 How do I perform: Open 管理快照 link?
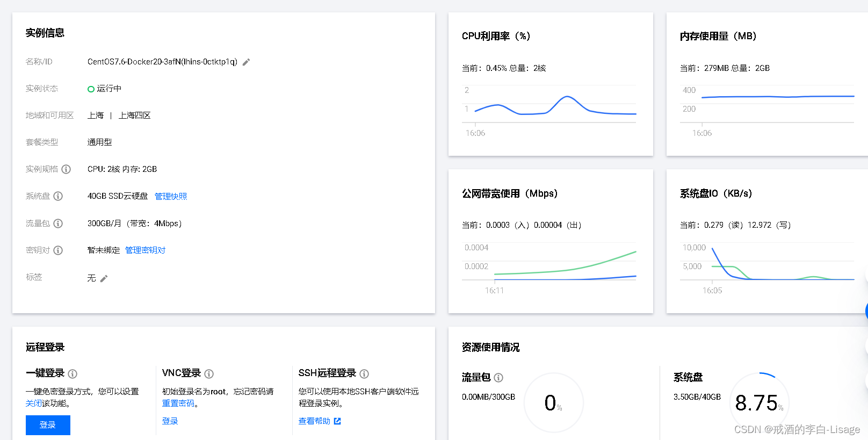click(171, 196)
